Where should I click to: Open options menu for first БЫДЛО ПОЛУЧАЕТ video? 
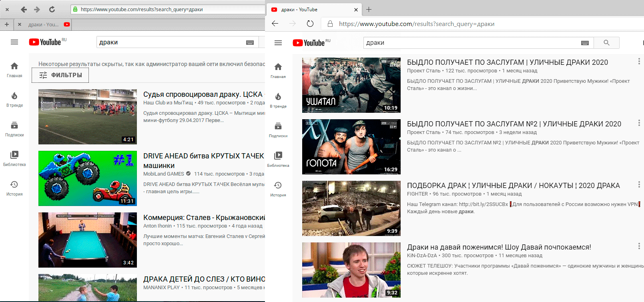pyautogui.click(x=639, y=61)
